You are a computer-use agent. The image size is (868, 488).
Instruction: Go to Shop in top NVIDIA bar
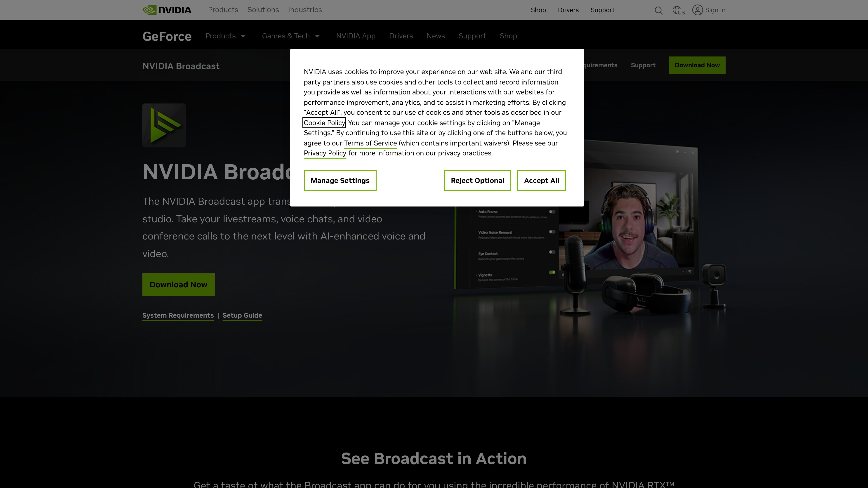tap(538, 10)
